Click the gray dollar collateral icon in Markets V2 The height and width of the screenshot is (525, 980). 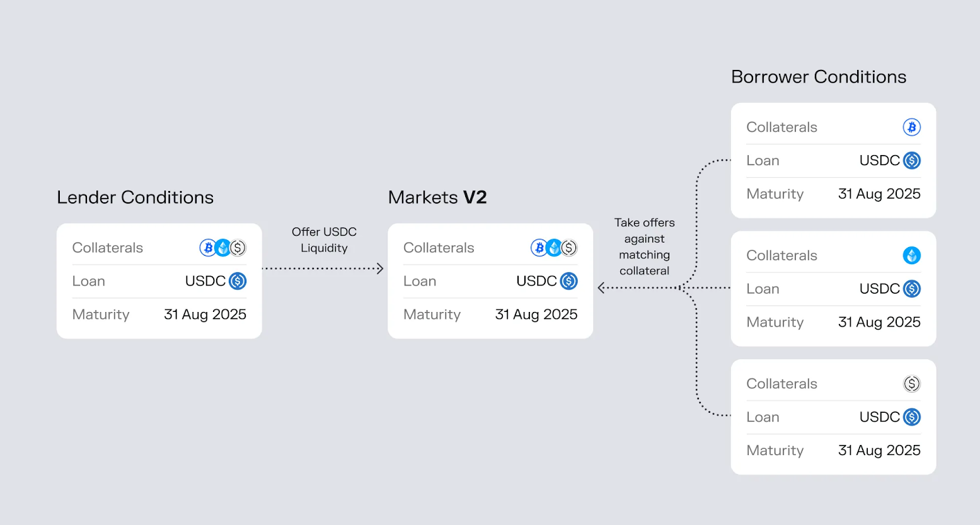569,248
